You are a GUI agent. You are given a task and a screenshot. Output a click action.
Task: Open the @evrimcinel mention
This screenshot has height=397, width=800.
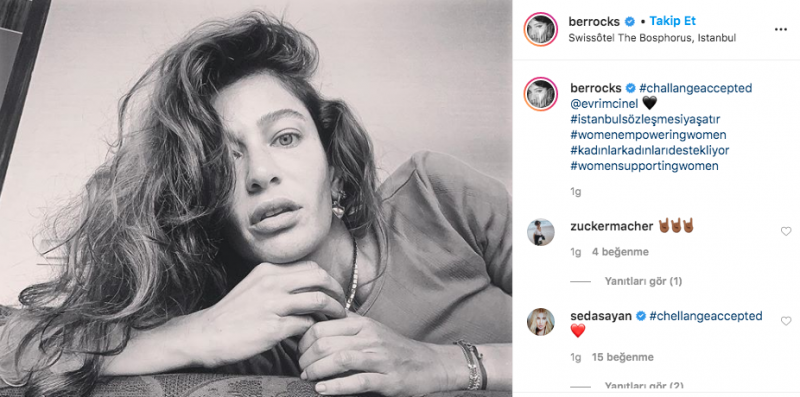(604, 104)
